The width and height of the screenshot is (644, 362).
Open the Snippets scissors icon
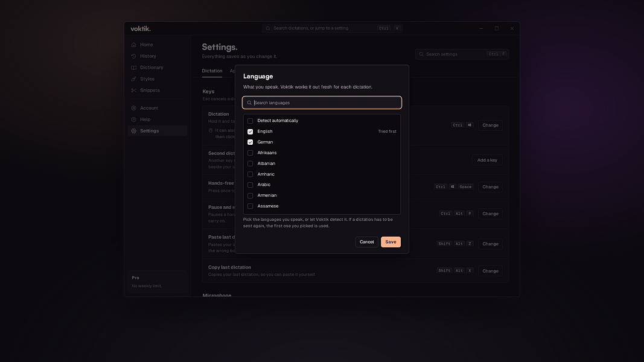tap(134, 91)
